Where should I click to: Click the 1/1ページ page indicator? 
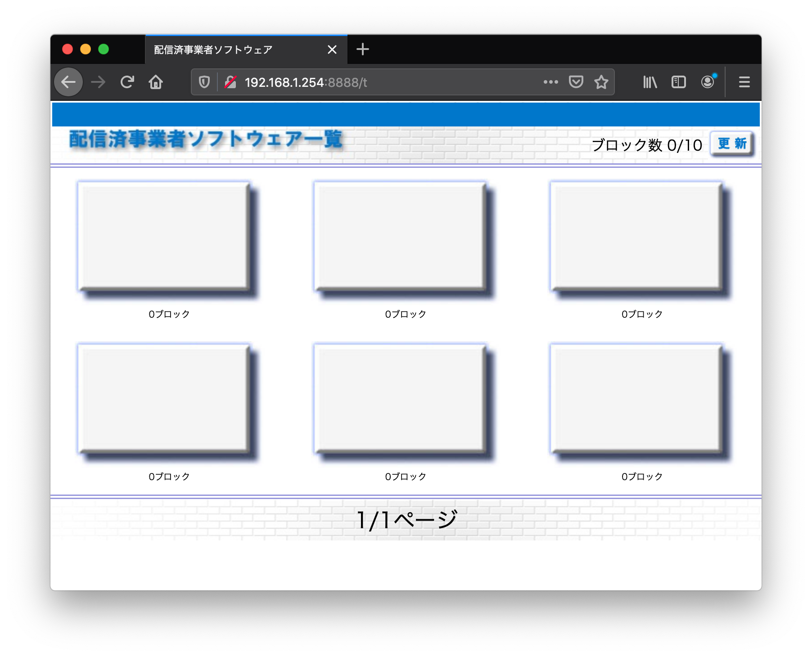point(406,520)
